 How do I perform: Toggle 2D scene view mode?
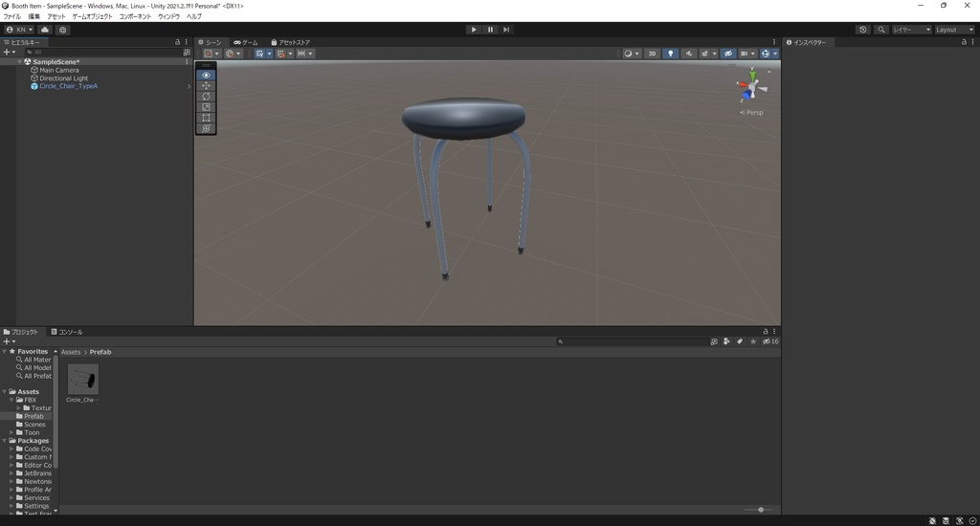[x=652, y=54]
